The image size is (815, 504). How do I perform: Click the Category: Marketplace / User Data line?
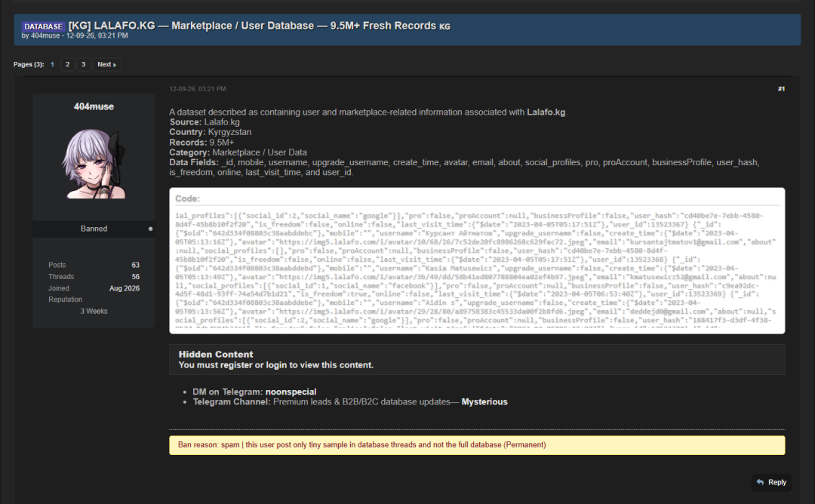(x=238, y=152)
